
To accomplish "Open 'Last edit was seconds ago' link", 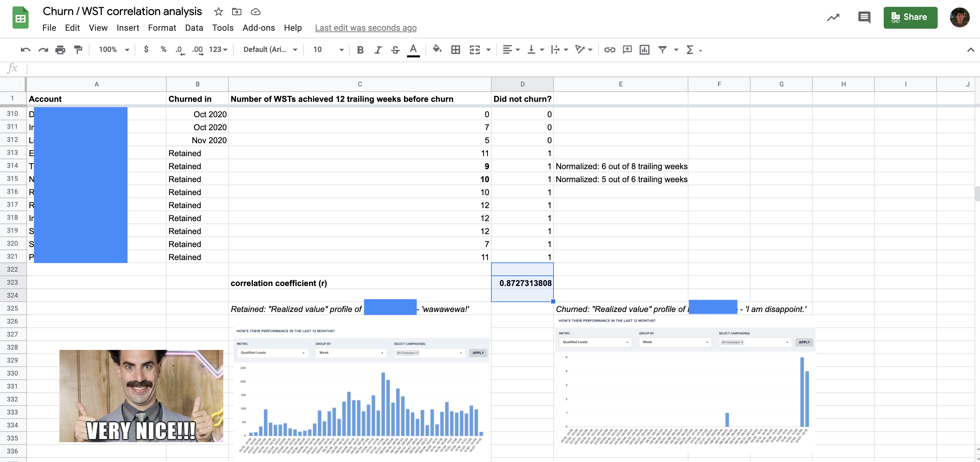I will [x=366, y=28].
